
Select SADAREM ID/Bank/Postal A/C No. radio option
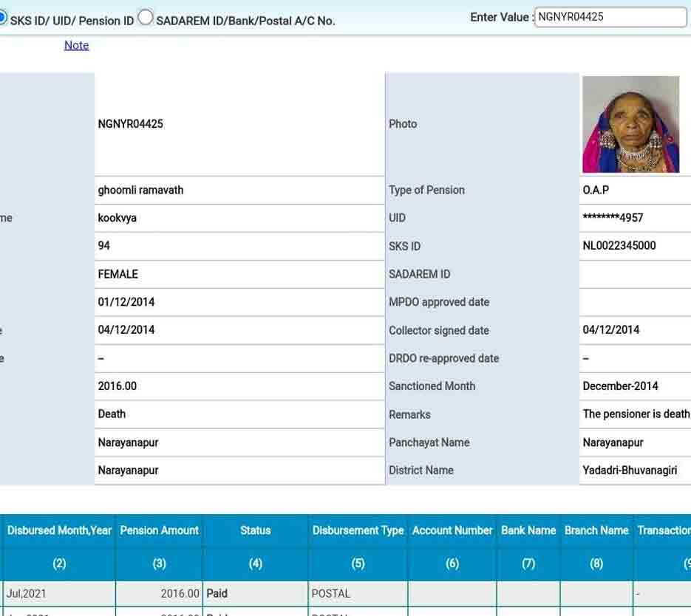tap(146, 18)
